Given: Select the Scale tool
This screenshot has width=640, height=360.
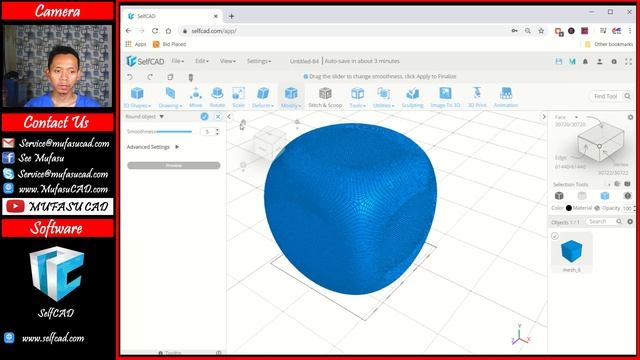Looking at the screenshot, I should [238, 97].
